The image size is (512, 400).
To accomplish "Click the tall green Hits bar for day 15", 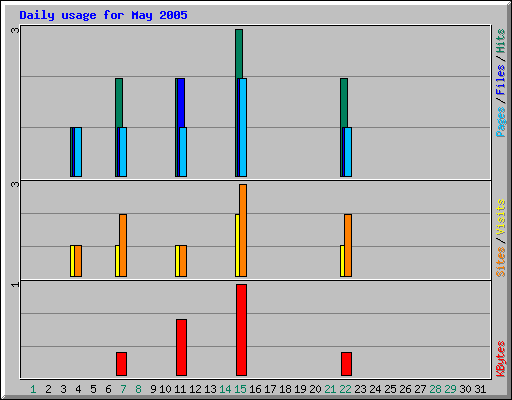I will [x=239, y=53].
